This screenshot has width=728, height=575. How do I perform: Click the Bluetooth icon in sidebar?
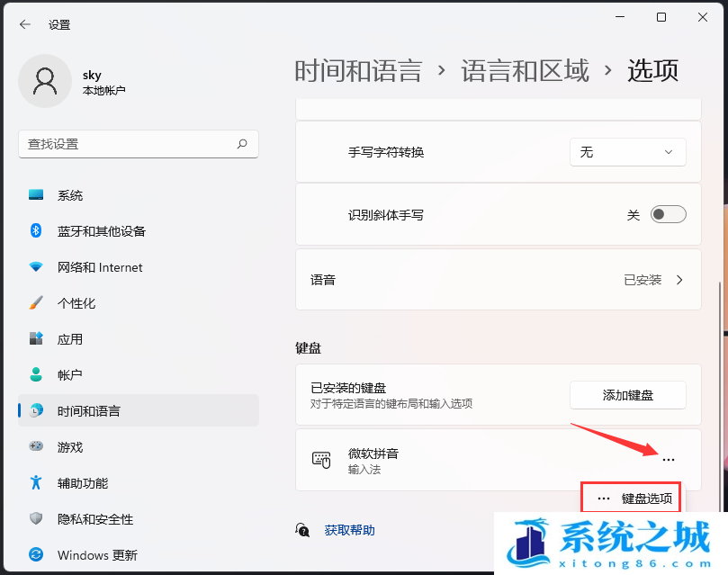[36, 230]
